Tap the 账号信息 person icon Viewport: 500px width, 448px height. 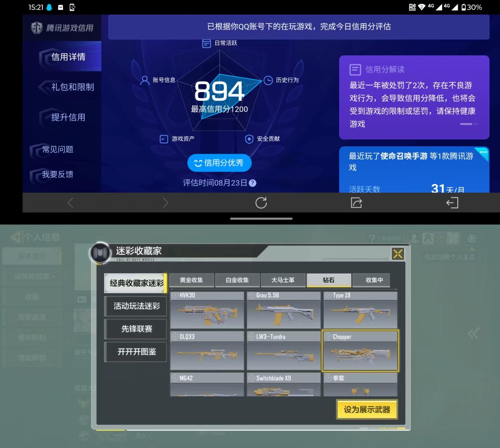tap(144, 80)
